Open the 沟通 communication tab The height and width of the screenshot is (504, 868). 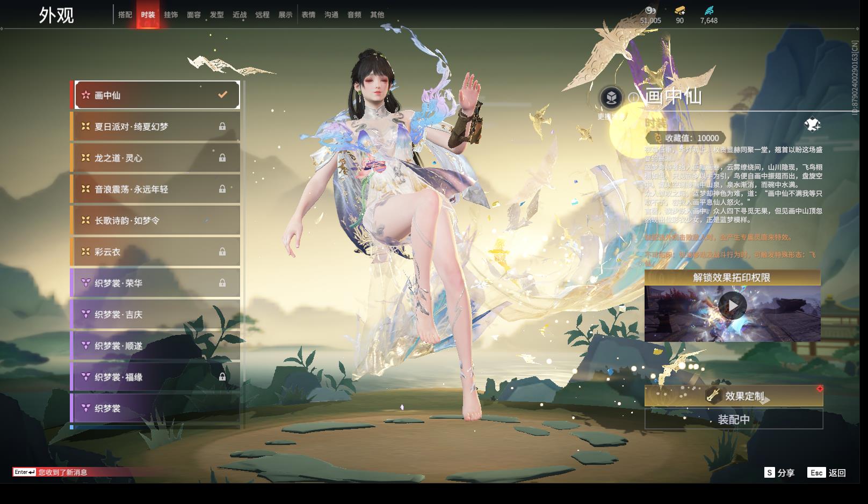click(331, 14)
